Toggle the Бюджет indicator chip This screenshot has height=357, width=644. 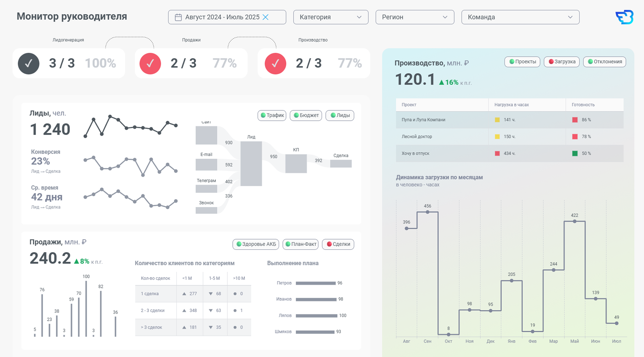point(306,115)
